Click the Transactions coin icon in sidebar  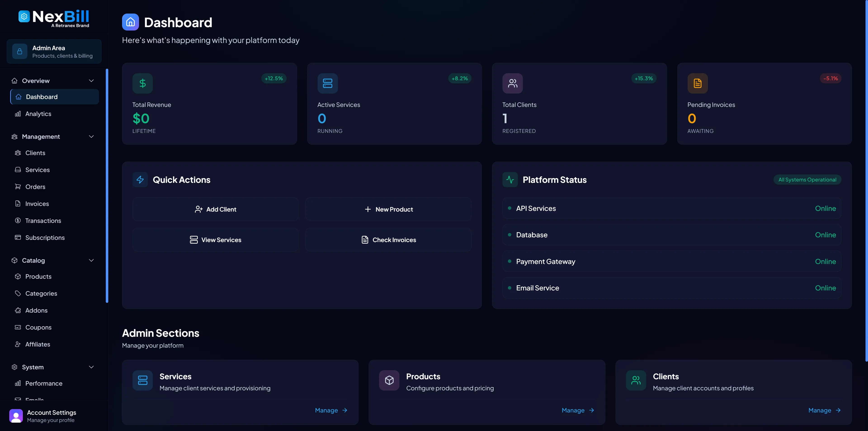18,220
